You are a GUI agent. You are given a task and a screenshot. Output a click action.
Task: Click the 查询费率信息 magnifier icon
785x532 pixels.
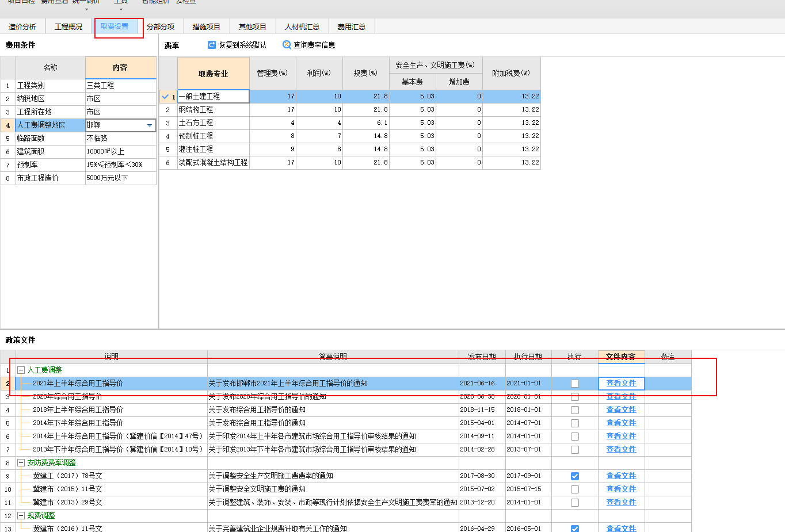[x=287, y=45]
